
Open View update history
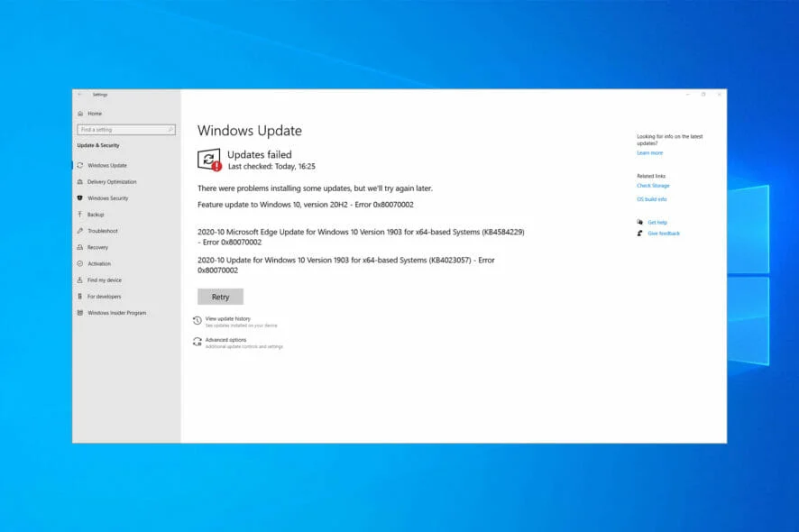tap(228, 318)
